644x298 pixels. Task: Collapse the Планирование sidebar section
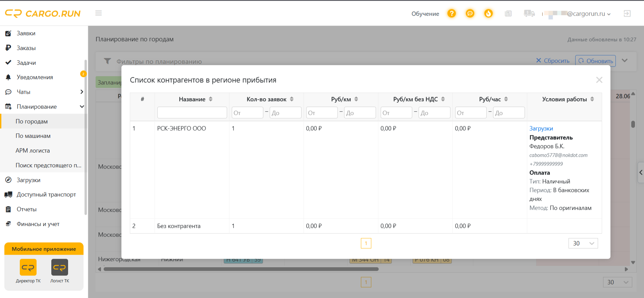pos(82,107)
